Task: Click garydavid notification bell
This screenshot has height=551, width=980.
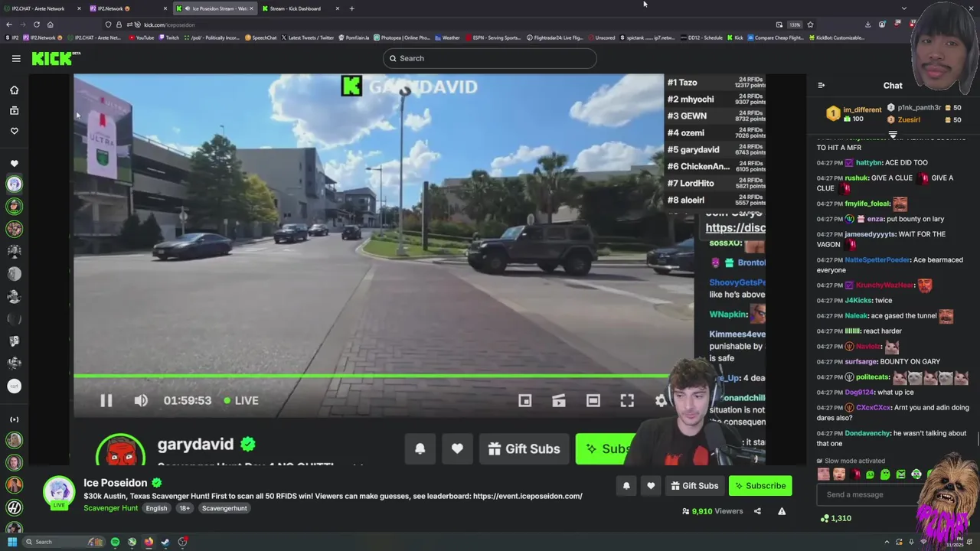Action: pyautogui.click(x=420, y=449)
